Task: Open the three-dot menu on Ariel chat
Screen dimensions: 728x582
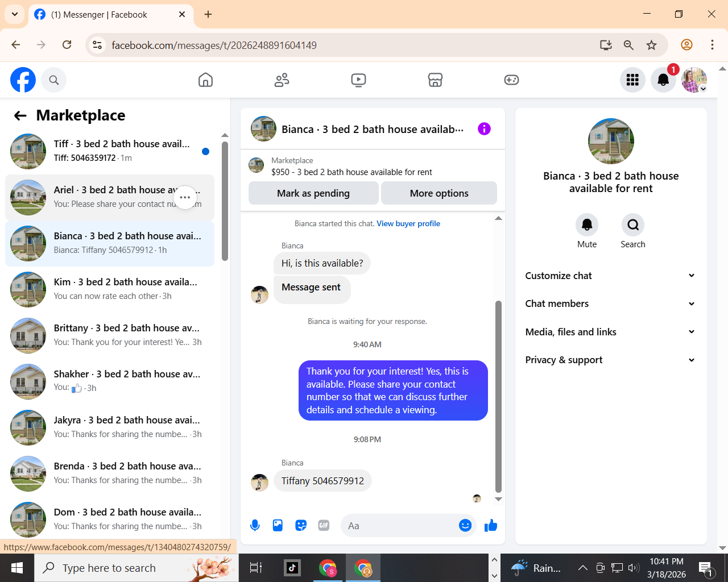Action: (x=185, y=197)
